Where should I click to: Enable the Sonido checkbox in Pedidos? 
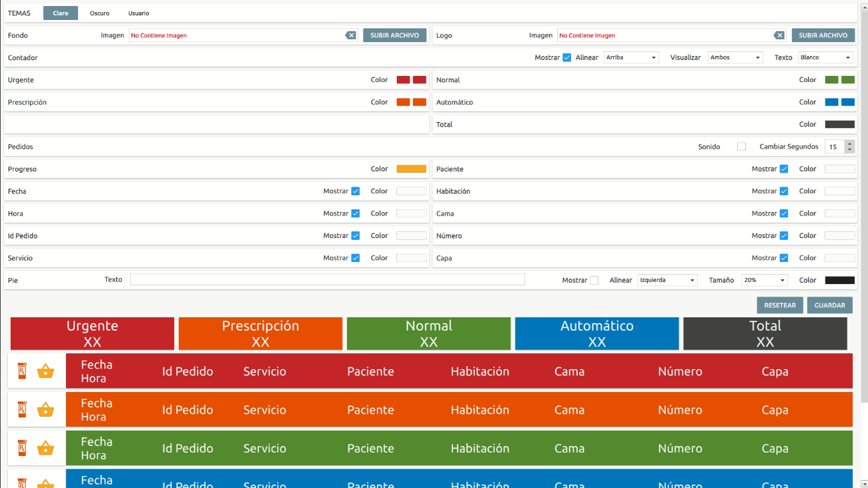point(741,146)
